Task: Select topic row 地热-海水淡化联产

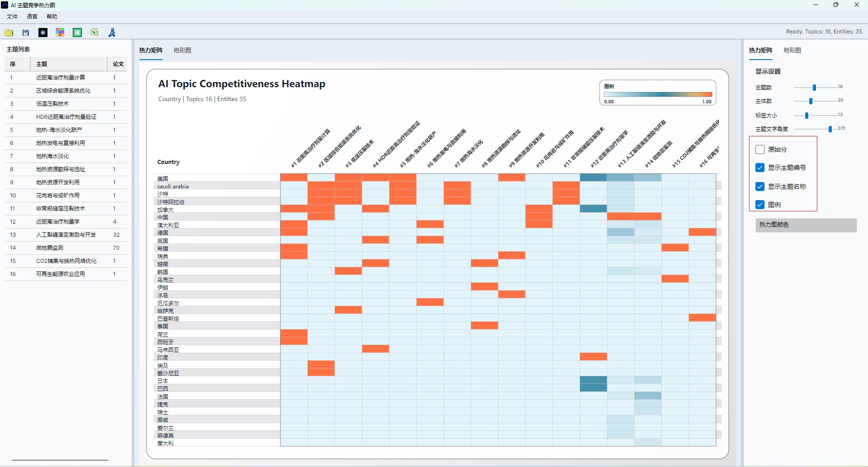Action: click(x=66, y=130)
